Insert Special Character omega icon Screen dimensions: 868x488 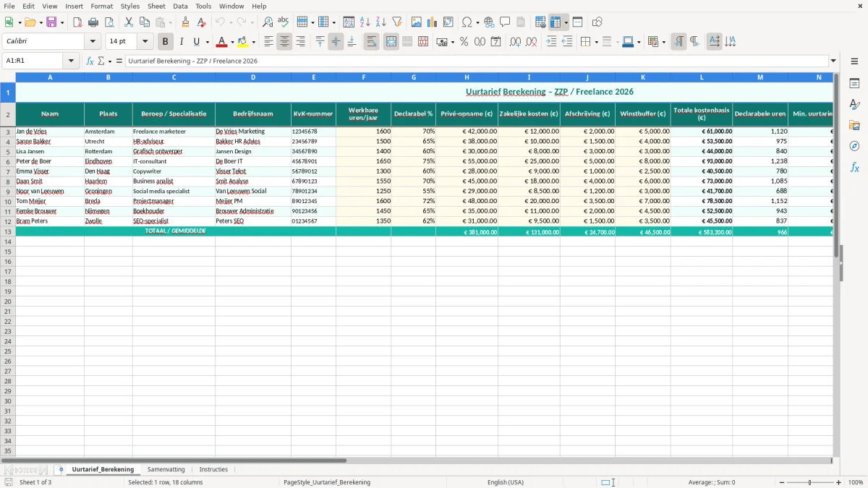(x=467, y=22)
